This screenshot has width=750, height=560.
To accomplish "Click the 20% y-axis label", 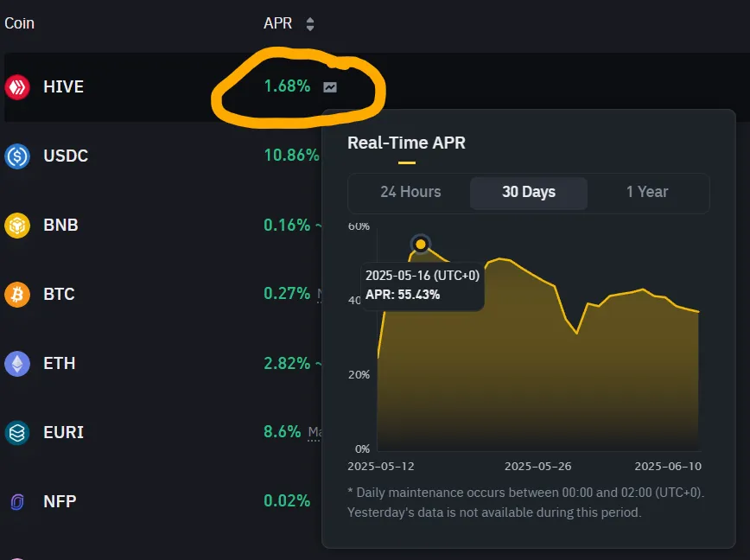I will (x=359, y=375).
